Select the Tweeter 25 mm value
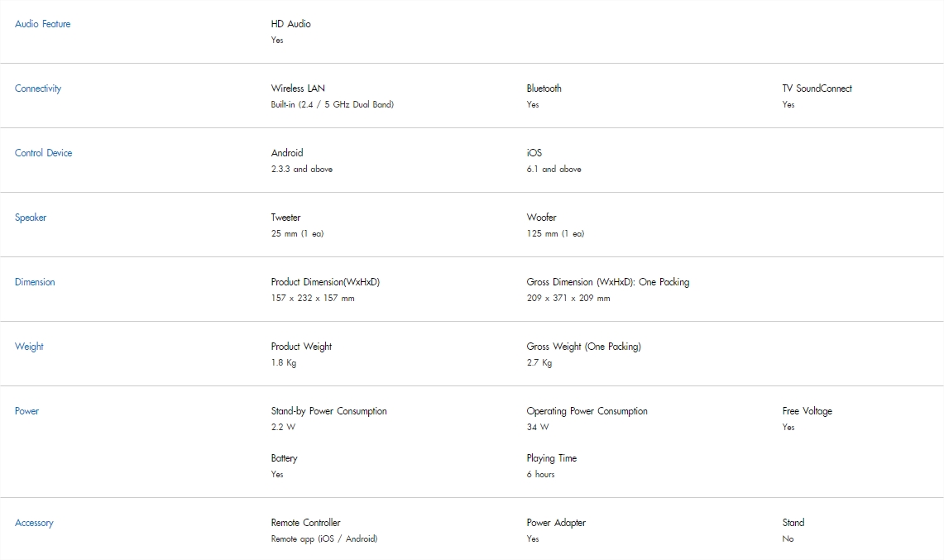Viewport: 944px width, 560px height. point(297,233)
